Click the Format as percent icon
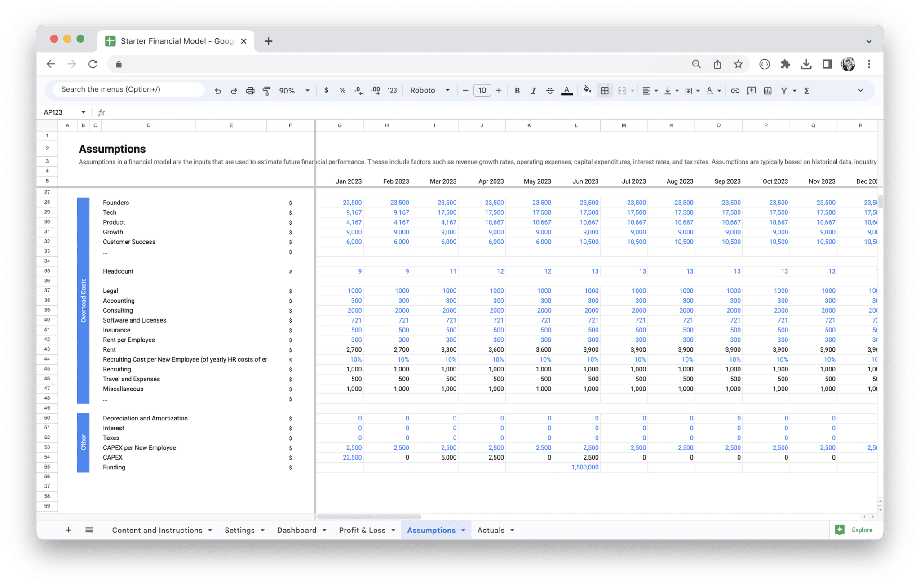Image resolution: width=920 pixels, height=588 pixels. point(342,90)
